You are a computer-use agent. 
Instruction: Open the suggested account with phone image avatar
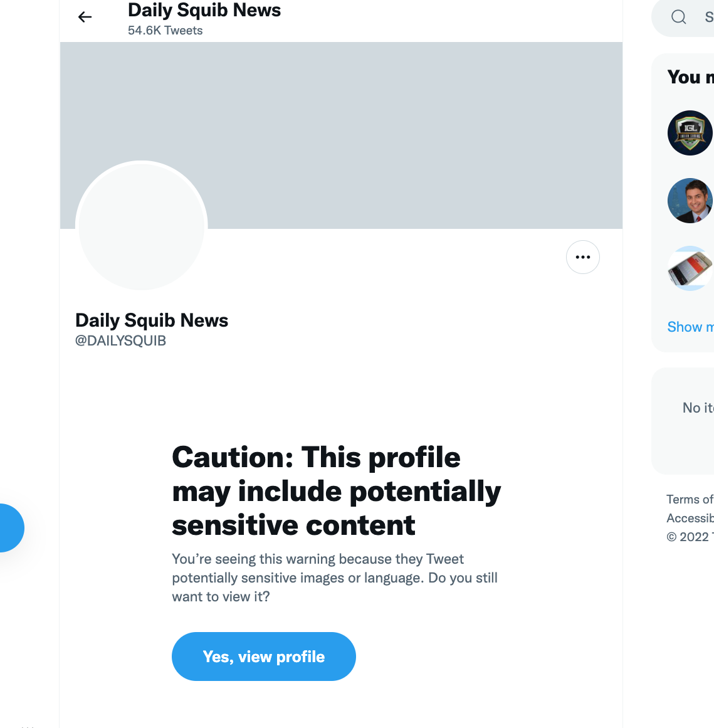coord(690,268)
